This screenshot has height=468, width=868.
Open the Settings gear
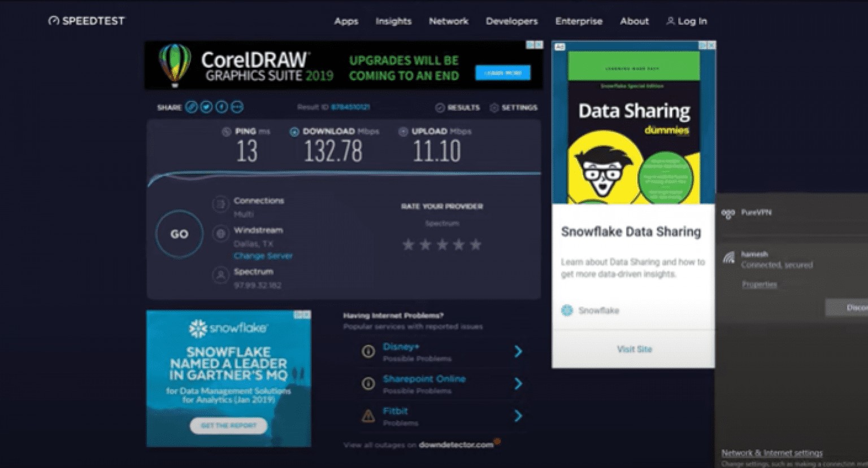494,107
